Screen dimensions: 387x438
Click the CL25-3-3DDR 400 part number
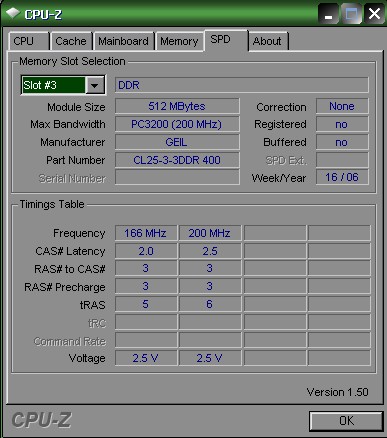point(177,160)
